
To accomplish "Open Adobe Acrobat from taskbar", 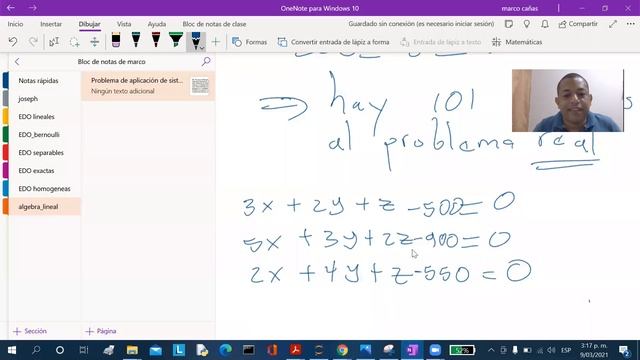I will pos(296,350).
